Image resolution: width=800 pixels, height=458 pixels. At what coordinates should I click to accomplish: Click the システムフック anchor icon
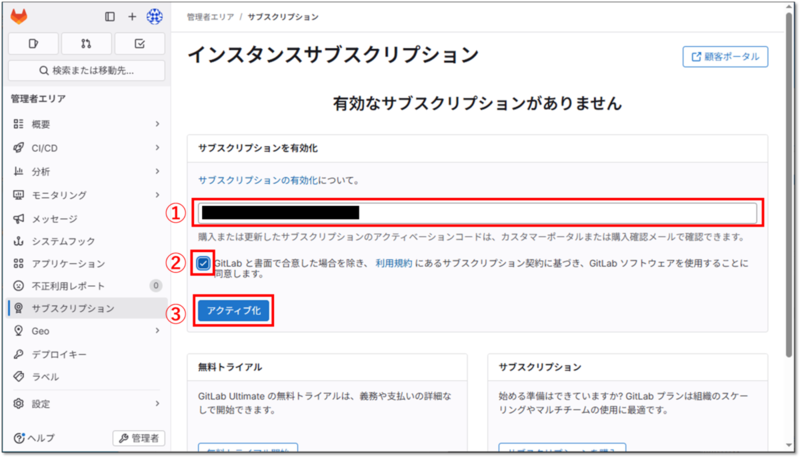[x=18, y=241]
